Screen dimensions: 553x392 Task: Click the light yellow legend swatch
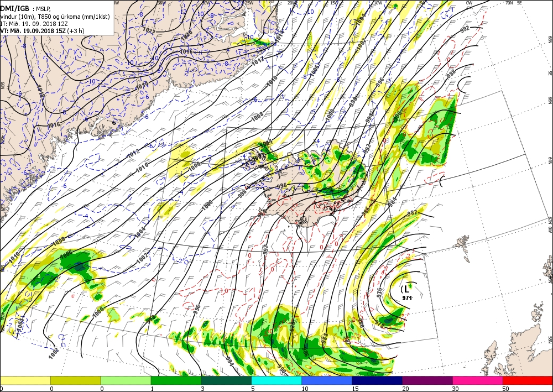[25, 380]
